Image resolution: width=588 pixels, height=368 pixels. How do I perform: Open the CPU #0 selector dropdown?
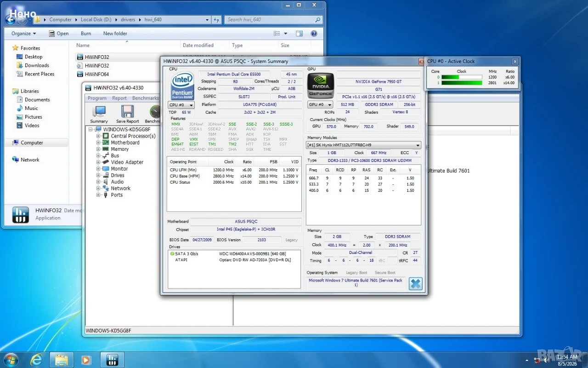point(181,105)
